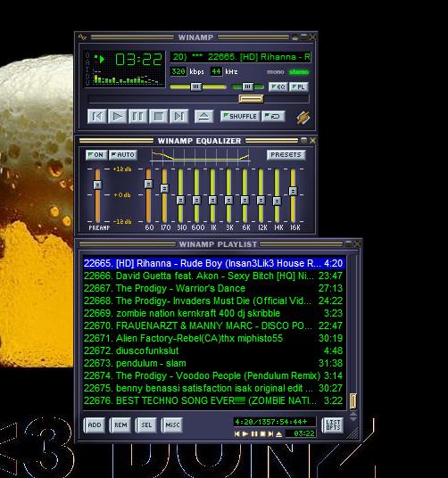Select FRAUENARZT & MANNY MARC entry
This screenshot has width=448, height=478.
click(x=213, y=326)
